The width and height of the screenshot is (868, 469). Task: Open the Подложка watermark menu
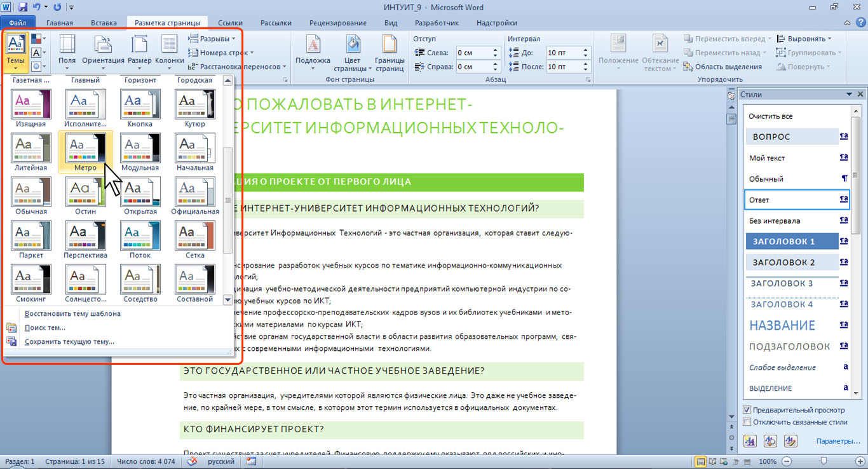[x=313, y=51]
